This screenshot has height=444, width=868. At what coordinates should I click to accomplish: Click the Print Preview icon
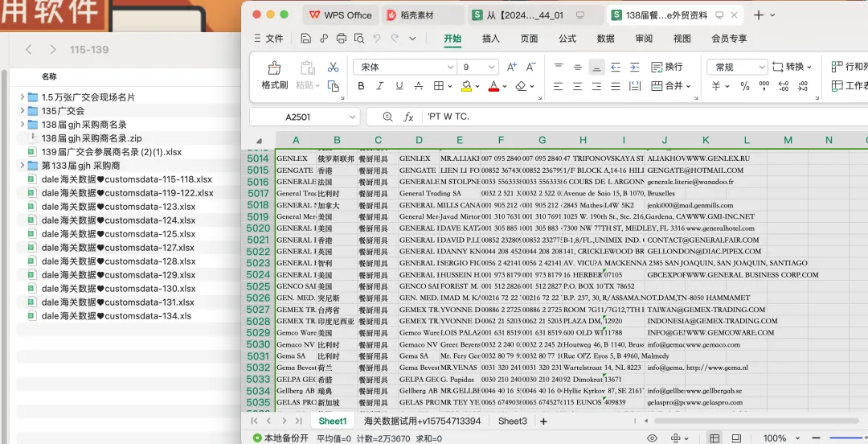(x=359, y=39)
